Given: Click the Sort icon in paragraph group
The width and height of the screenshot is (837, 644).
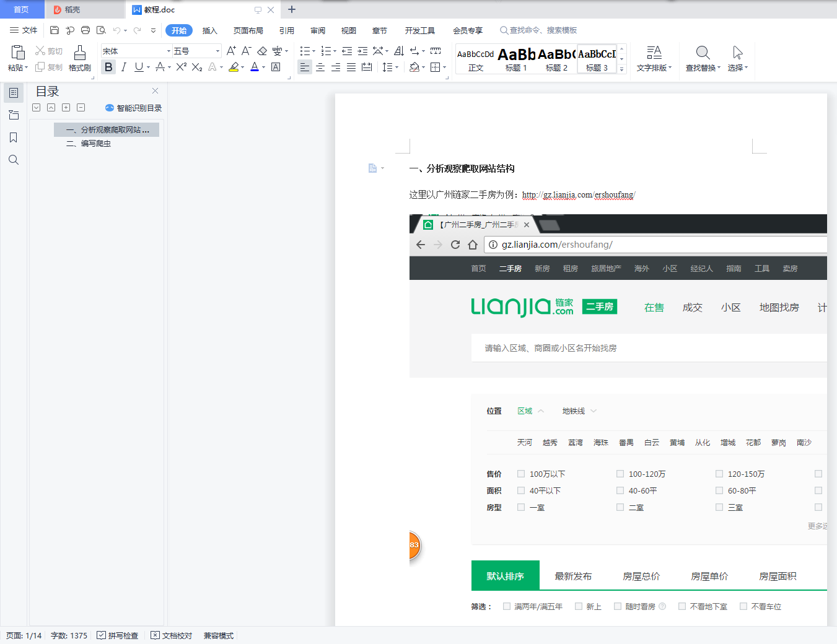Looking at the screenshot, I should click(x=399, y=51).
